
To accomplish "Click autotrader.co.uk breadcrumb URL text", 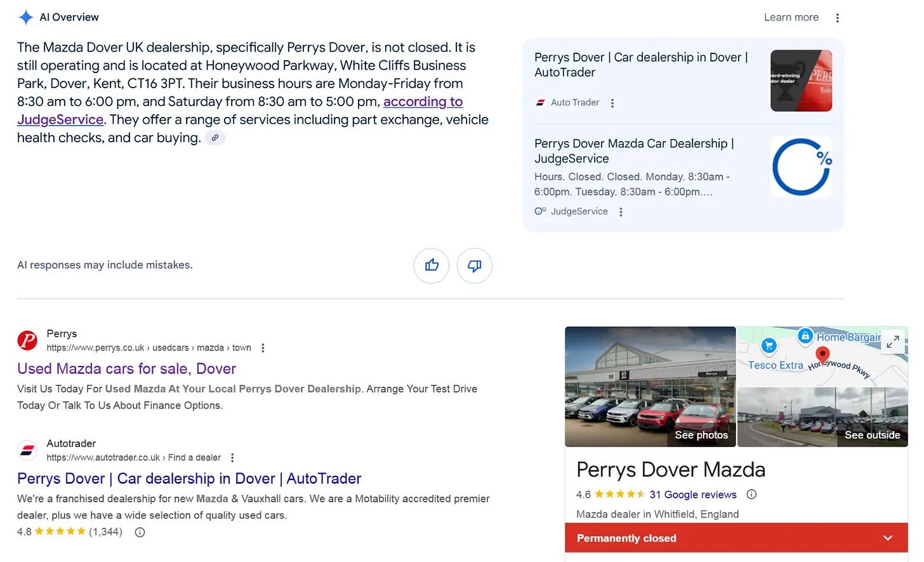I will click(x=133, y=458).
